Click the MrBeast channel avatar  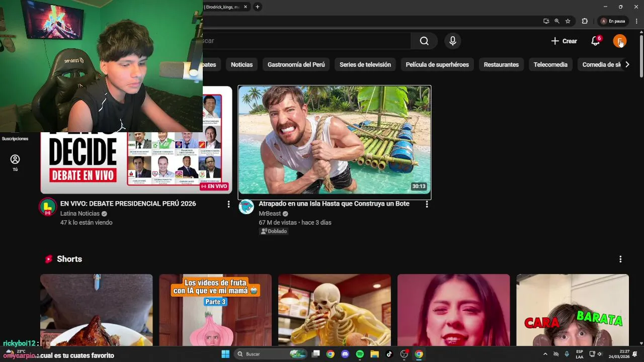[x=246, y=207]
